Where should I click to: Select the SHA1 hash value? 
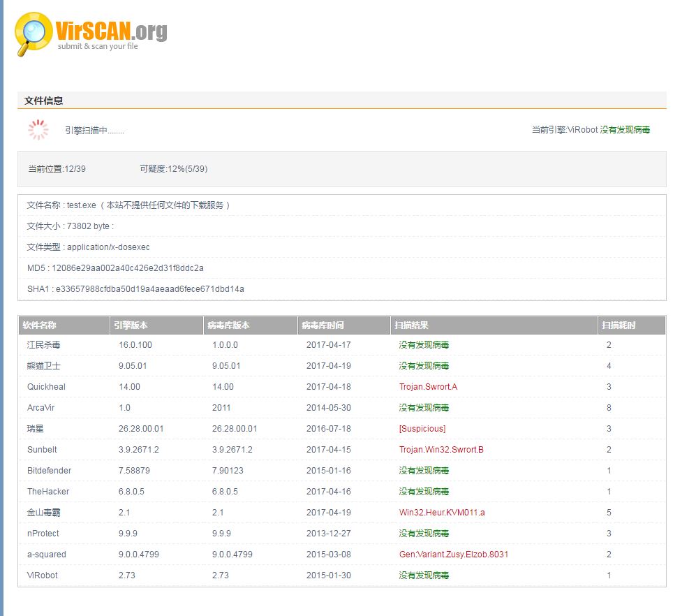pos(150,289)
